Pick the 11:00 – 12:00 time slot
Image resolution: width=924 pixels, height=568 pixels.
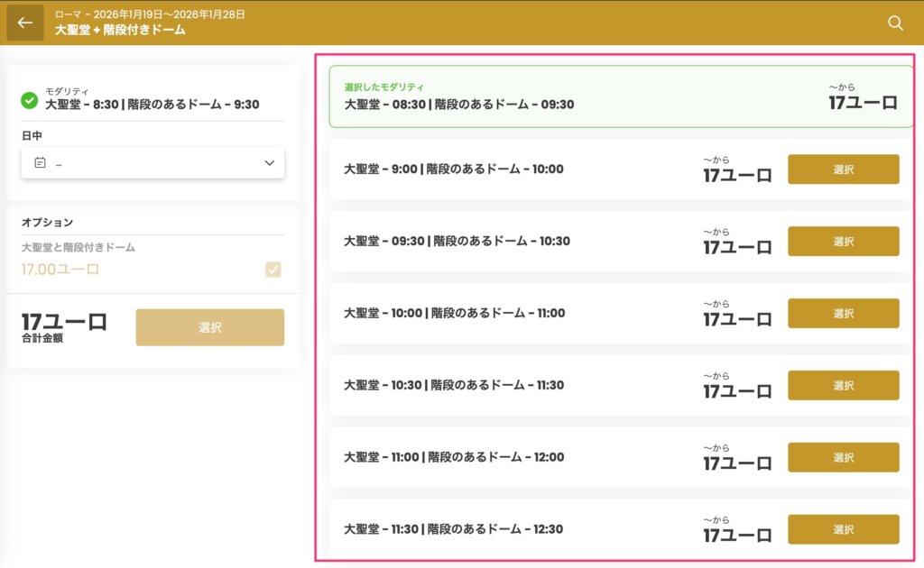point(843,458)
